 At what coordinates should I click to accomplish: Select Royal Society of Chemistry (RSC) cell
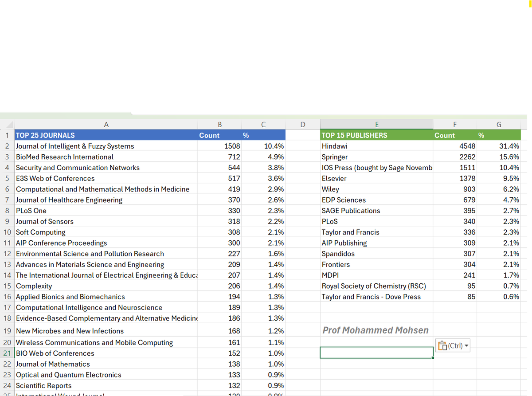point(376,286)
